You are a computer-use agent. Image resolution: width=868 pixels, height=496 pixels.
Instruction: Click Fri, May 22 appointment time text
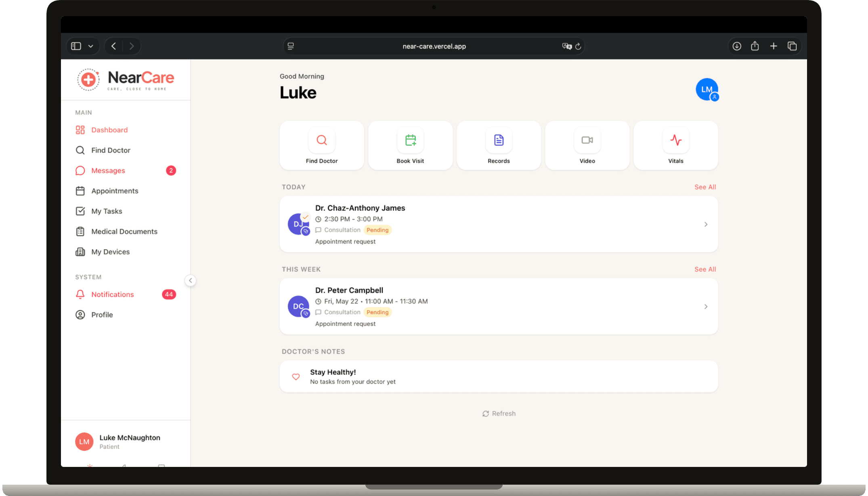point(376,301)
